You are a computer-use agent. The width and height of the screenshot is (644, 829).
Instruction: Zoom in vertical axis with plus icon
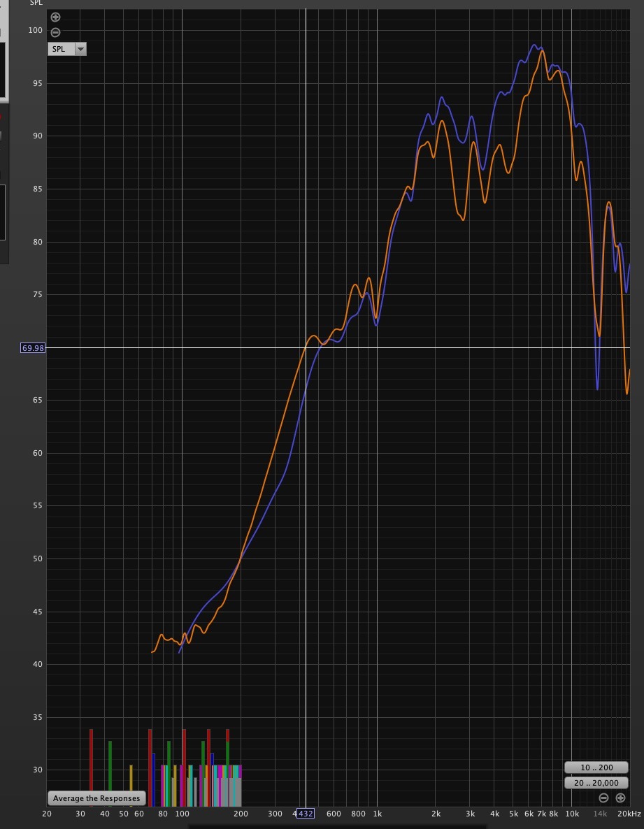[55, 17]
